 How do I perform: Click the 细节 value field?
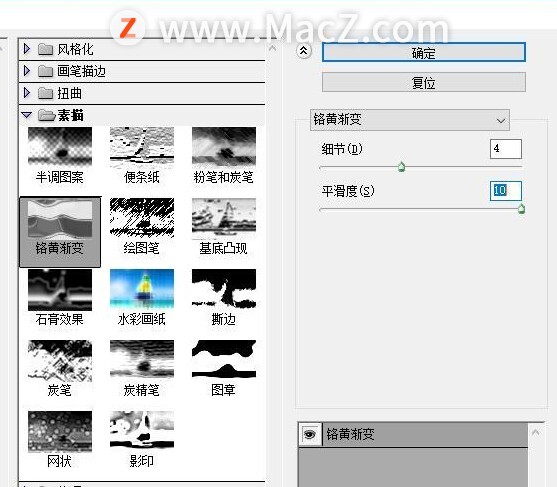tap(505, 148)
